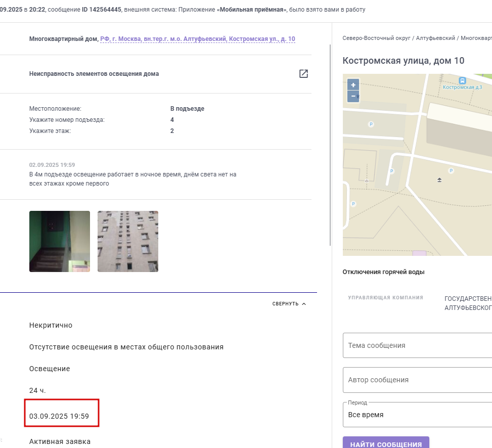Select the Некритично priority text
Screen dimensions: 492x448
(x=51, y=325)
